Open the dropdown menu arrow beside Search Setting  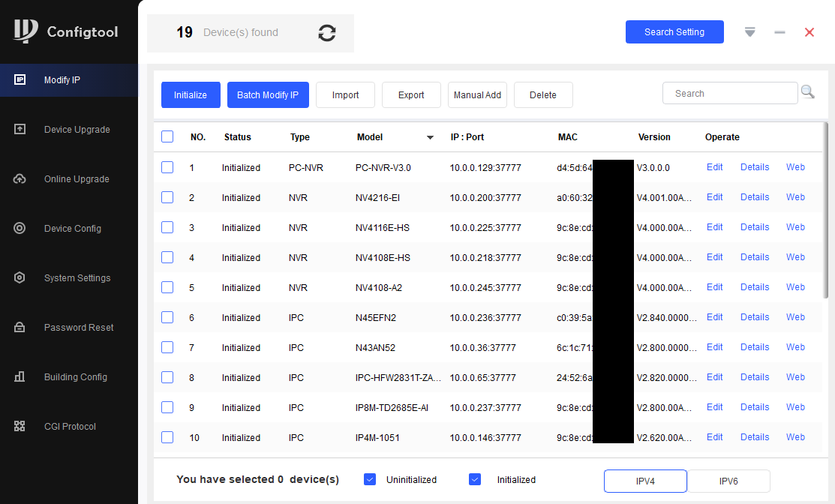tap(749, 32)
